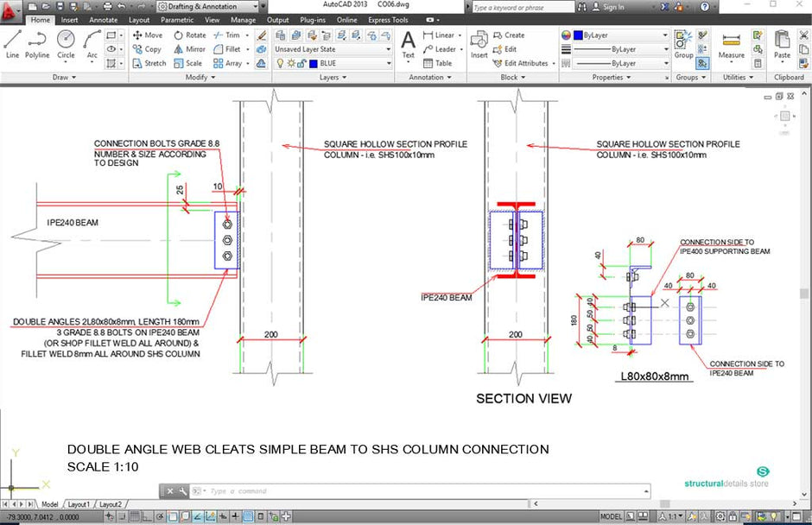Select the Rotate tool

click(x=189, y=35)
